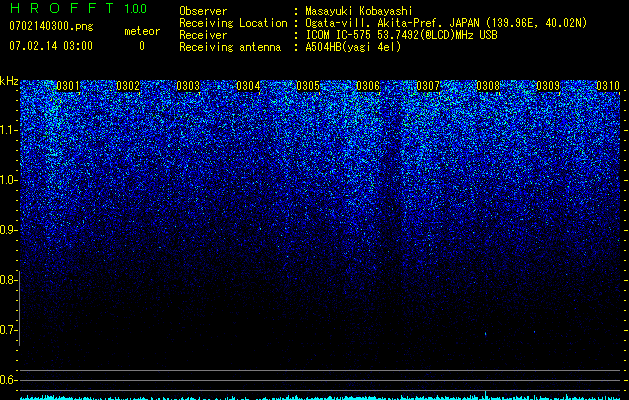
Task: Select time marker 0304
Action: tap(248, 86)
